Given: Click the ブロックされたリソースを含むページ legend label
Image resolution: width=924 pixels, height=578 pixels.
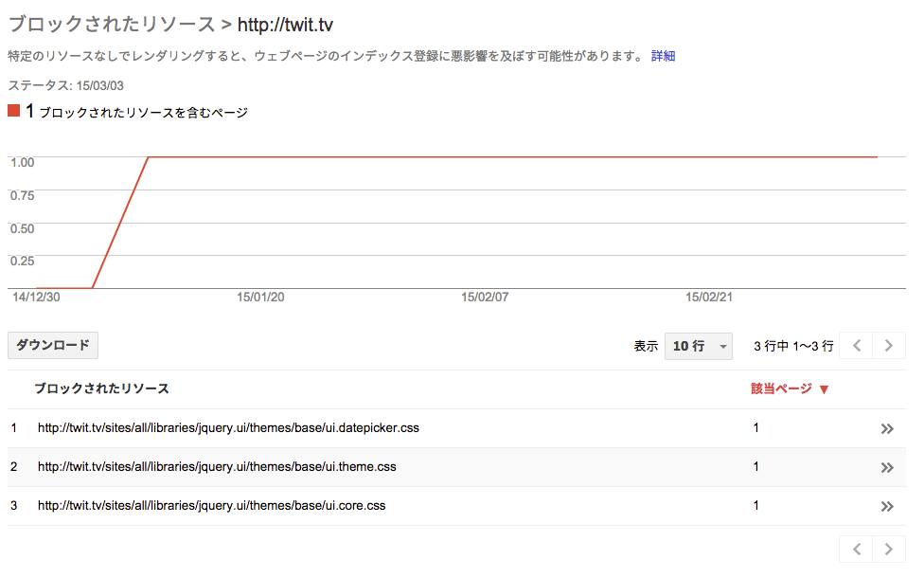Looking at the screenshot, I should point(144,113).
